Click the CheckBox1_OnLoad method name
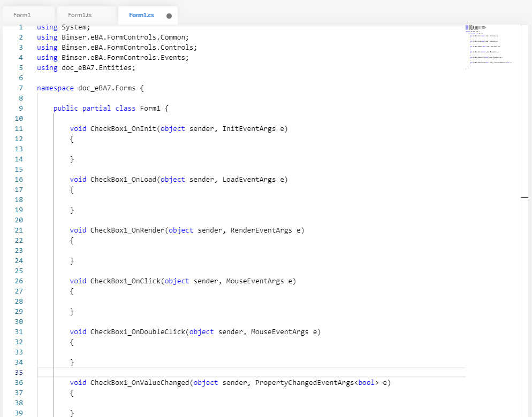Screen dimensions: 532x417 coord(123,179)
